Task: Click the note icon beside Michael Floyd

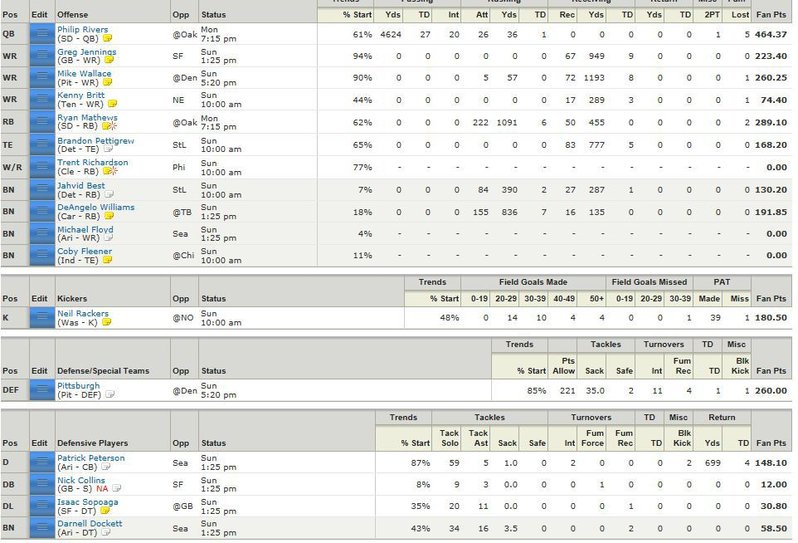Action: (108, 238)
